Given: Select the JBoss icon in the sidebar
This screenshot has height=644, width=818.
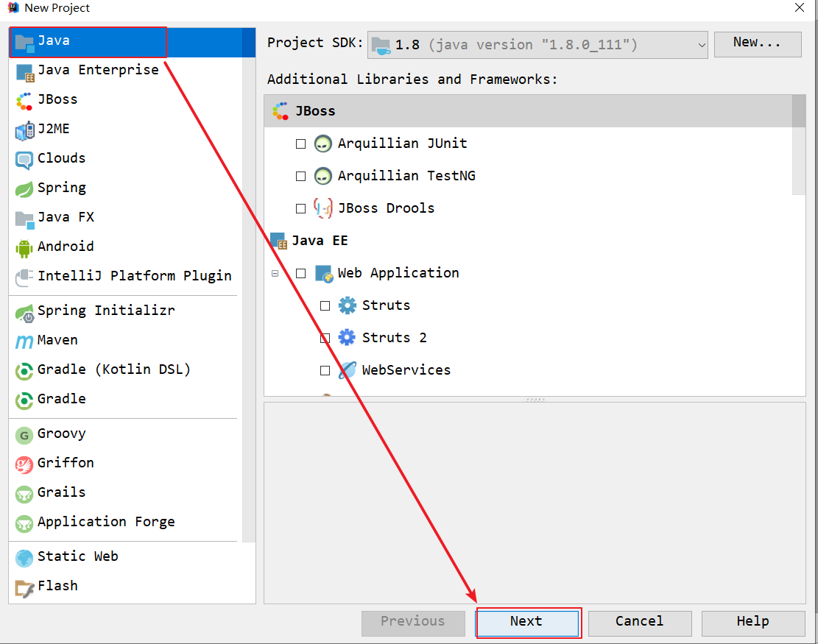Looking at the screenshot, I should [x=24, y=100].
